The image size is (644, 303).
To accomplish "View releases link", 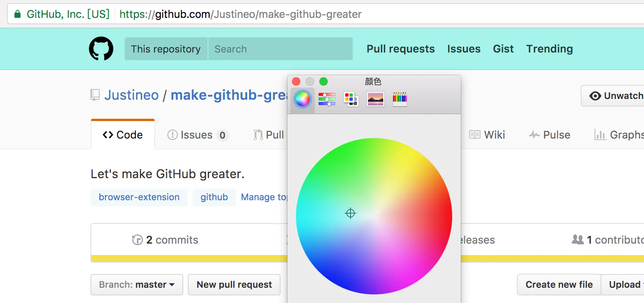I will [x=478, y=240].
